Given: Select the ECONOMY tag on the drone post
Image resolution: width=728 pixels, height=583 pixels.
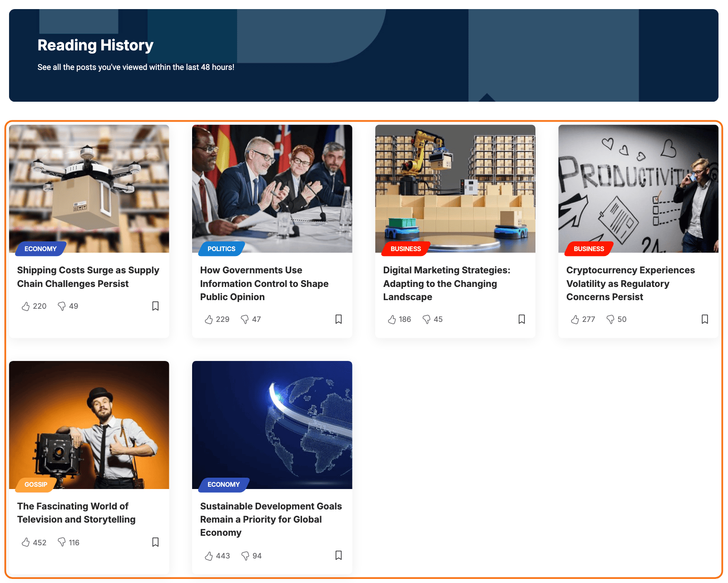Looking at the screenshot, I should click(40, 249).
